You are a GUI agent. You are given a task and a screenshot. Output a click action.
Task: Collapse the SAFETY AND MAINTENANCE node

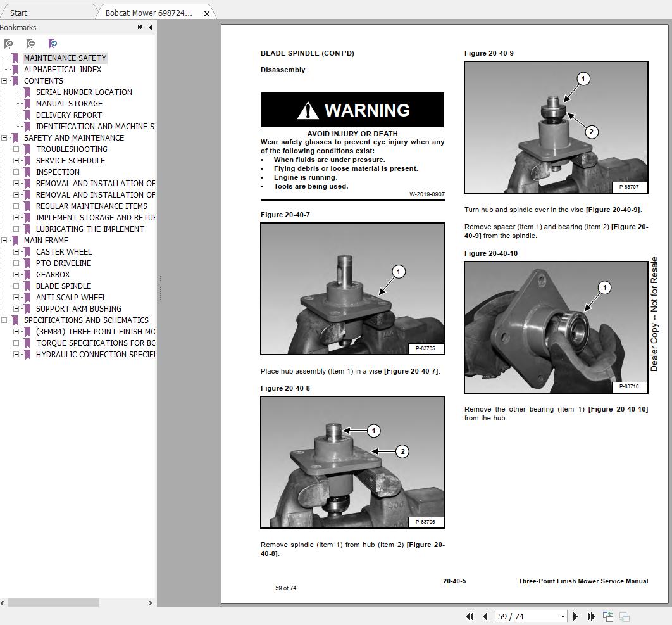(4, 137)
